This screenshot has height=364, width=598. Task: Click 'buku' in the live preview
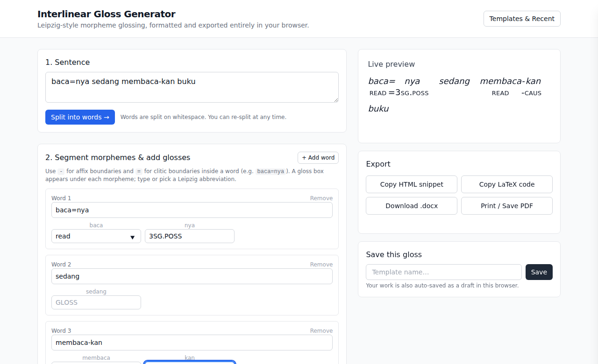[x=378, y=109]
